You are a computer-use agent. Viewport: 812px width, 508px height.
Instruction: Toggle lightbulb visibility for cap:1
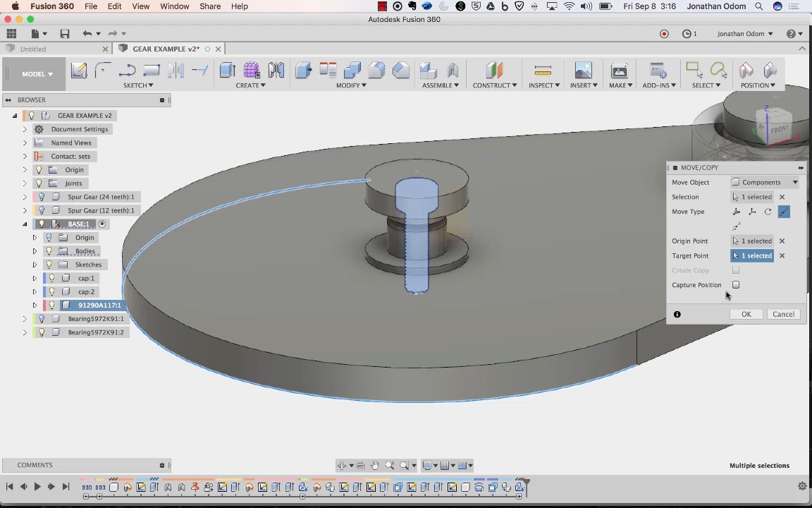pos(52,278)
